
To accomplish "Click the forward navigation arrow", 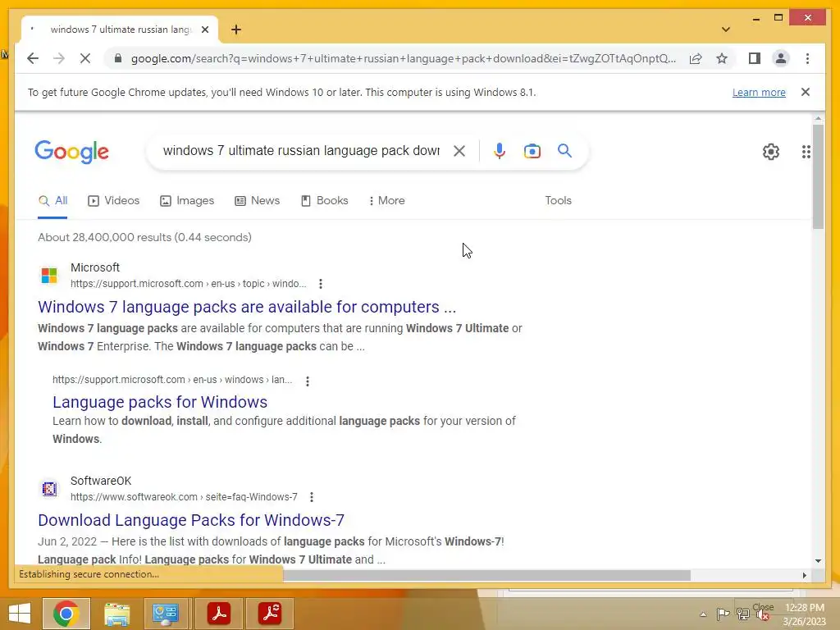I will pyautogui.click(x=59, y=58).
